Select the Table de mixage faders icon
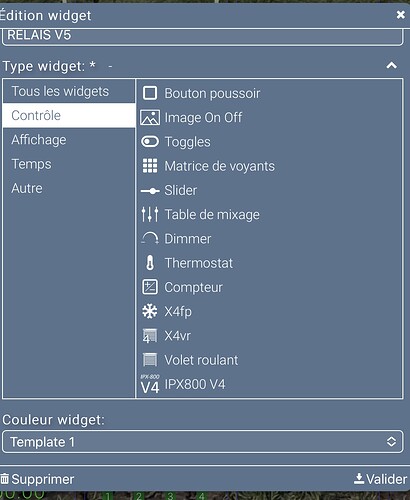This screenshot has height=500, width=410. [x=150, y=215]
